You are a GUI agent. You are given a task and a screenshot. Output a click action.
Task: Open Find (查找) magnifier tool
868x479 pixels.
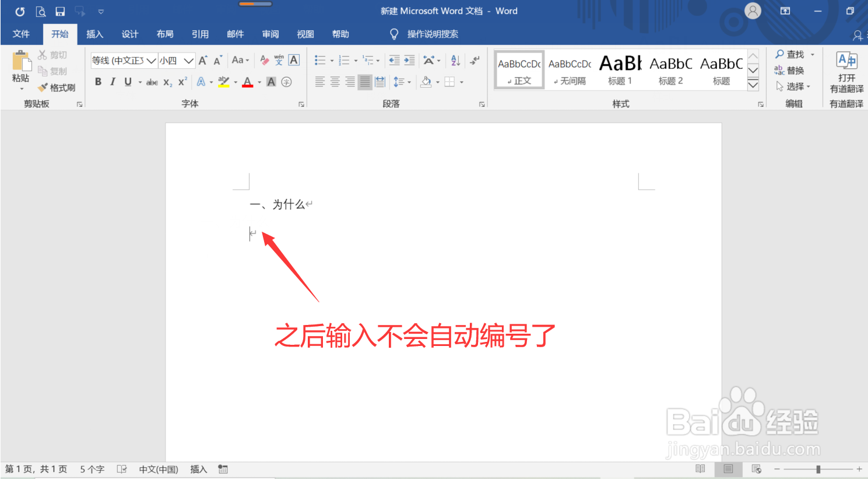790,54
